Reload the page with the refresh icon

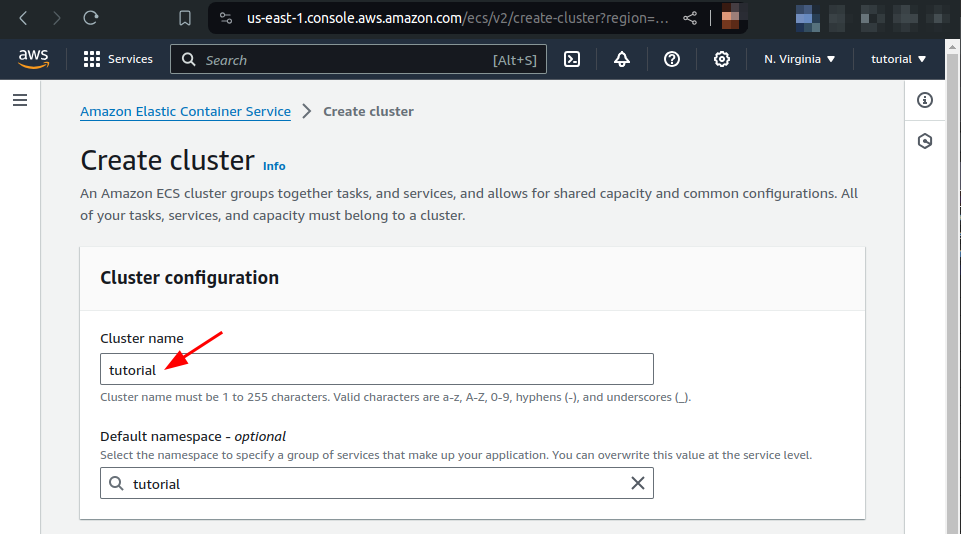click(91, 18)
